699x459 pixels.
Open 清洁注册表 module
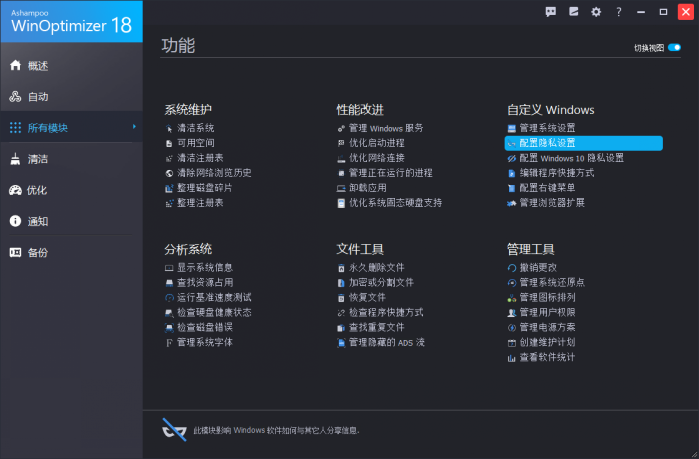pyautogui.click(x=200, y=158)
